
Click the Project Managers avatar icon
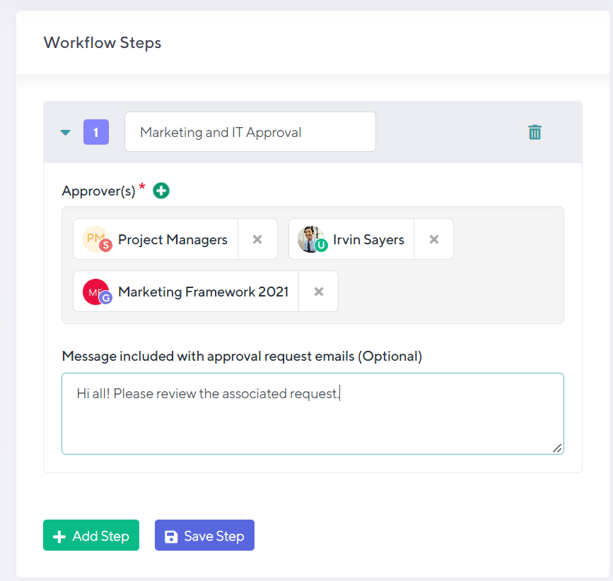click(97, 240)
